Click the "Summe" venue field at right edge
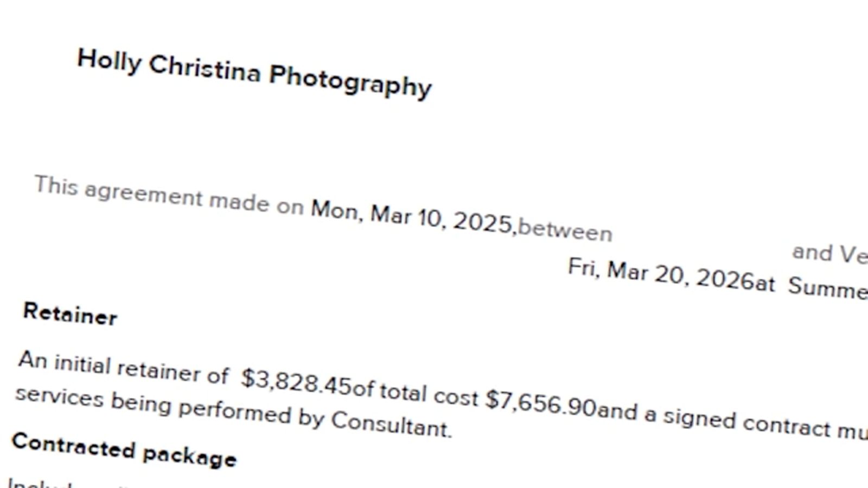The height and width of the screenshot is (488, 868). point(827,288)
